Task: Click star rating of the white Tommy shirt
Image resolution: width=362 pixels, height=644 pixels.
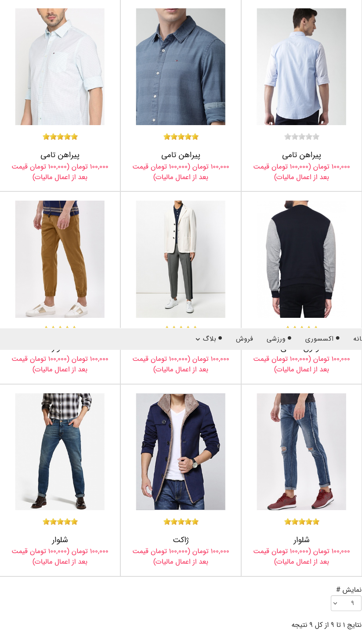Action: [x=60, y=137]
